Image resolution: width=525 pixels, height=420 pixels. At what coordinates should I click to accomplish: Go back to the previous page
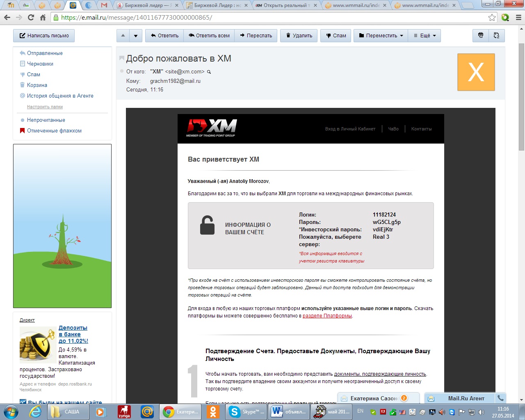(7, 18)
